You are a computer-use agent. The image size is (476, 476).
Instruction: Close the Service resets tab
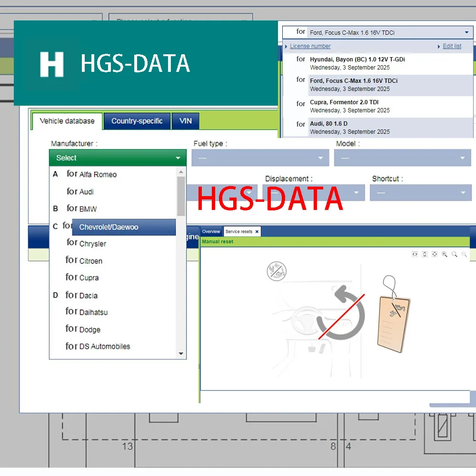click(x=257, y=232)
